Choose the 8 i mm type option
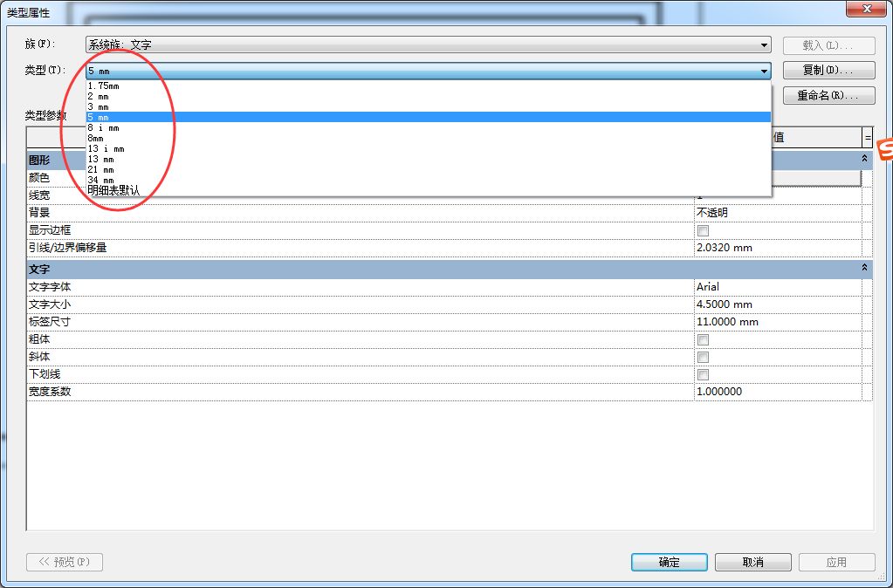 [x=429, y=127]
